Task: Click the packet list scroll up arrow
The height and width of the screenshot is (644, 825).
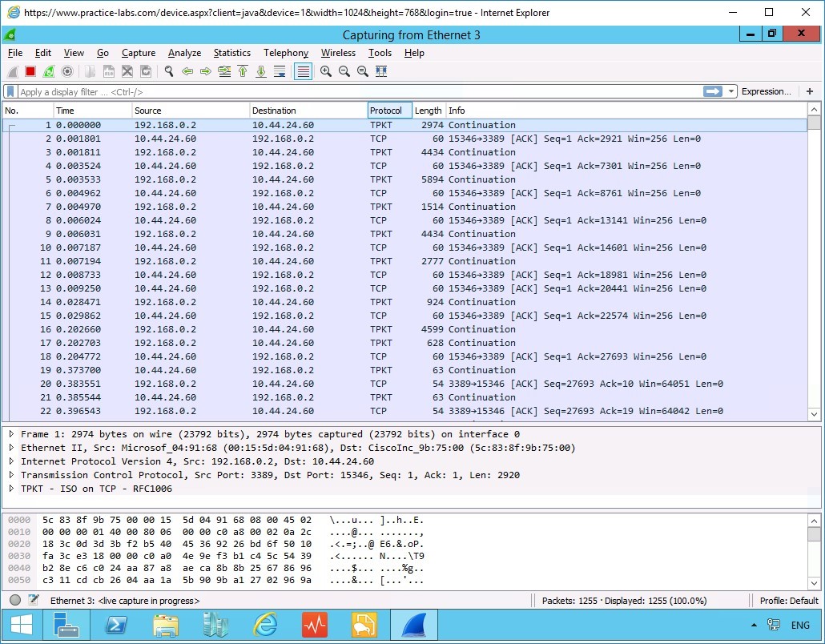Action: (x=814, y=110)
